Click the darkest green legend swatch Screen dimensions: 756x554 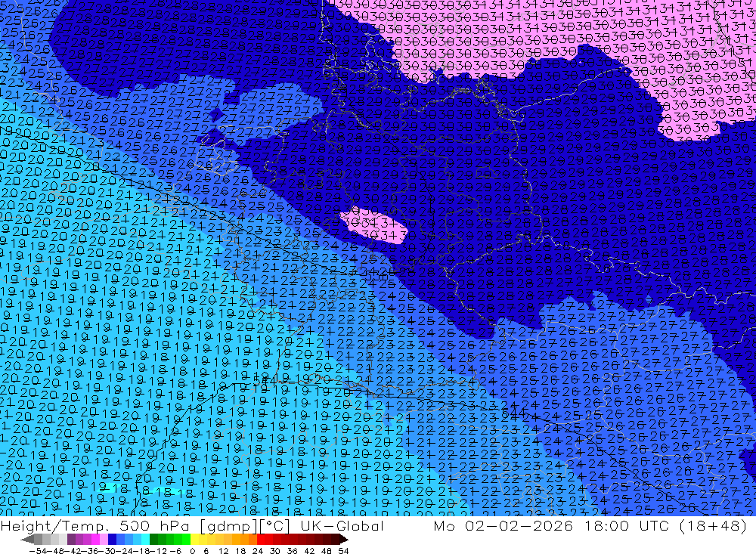[153, 540]
